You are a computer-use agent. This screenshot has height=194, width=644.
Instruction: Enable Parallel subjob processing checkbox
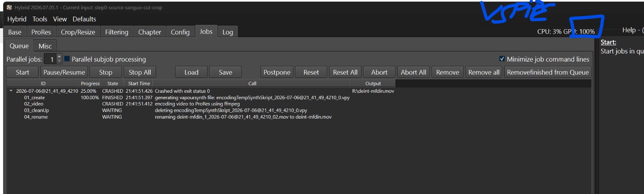[x=67, y=59]
